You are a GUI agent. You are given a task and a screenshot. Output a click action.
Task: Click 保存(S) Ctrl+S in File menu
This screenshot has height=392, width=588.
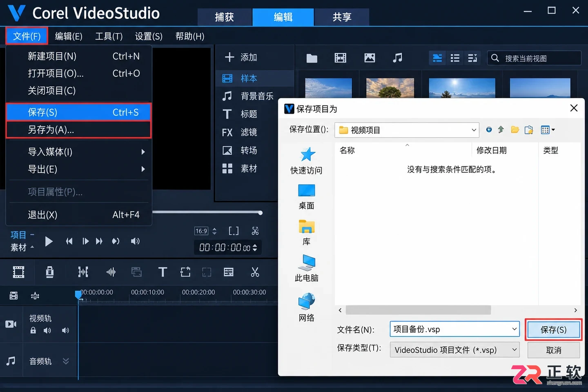click(x=79, y=112)
